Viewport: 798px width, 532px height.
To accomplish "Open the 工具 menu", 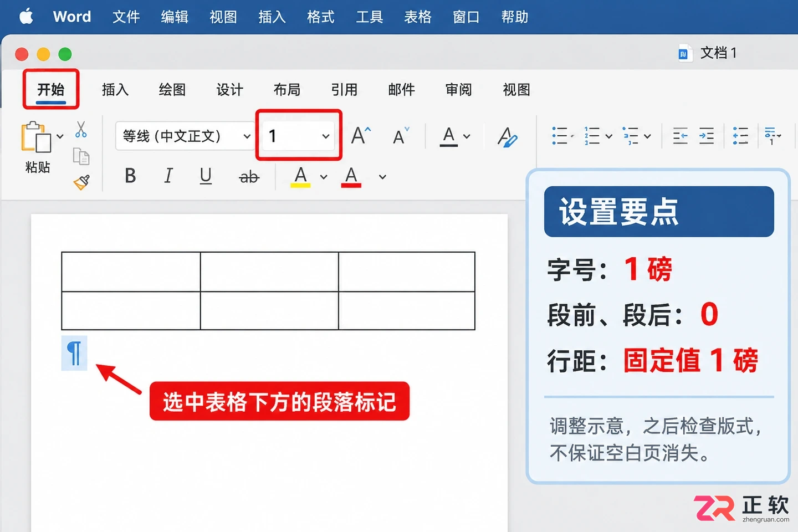I will [x=370, y=17].
